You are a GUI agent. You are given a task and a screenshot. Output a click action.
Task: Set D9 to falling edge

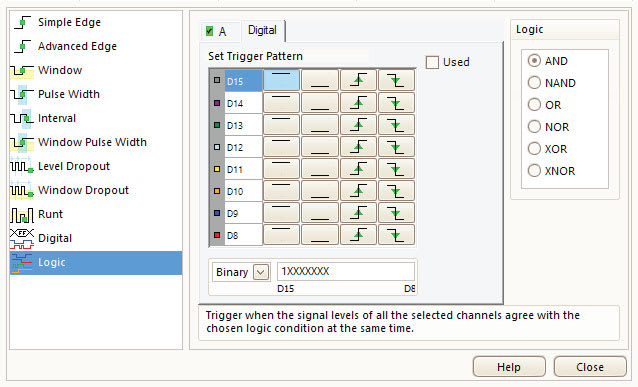(x=396, y=212)
